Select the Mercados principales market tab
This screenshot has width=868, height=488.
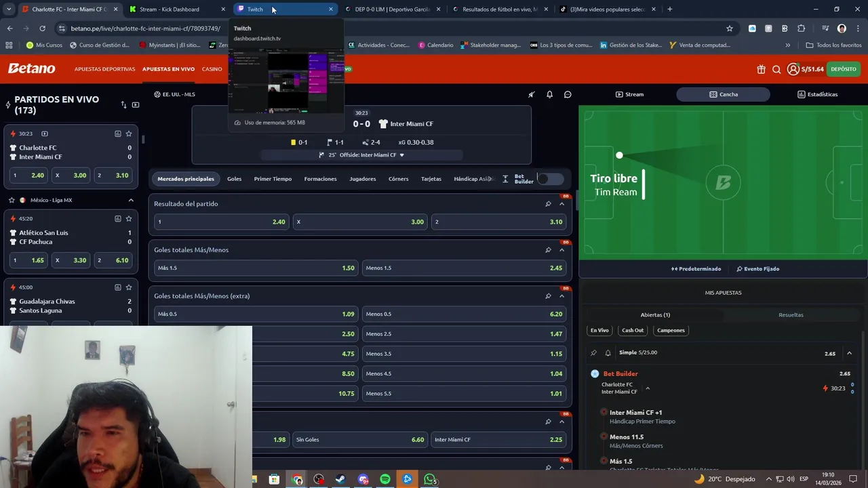pyautogui.click(x=186, y=179)
